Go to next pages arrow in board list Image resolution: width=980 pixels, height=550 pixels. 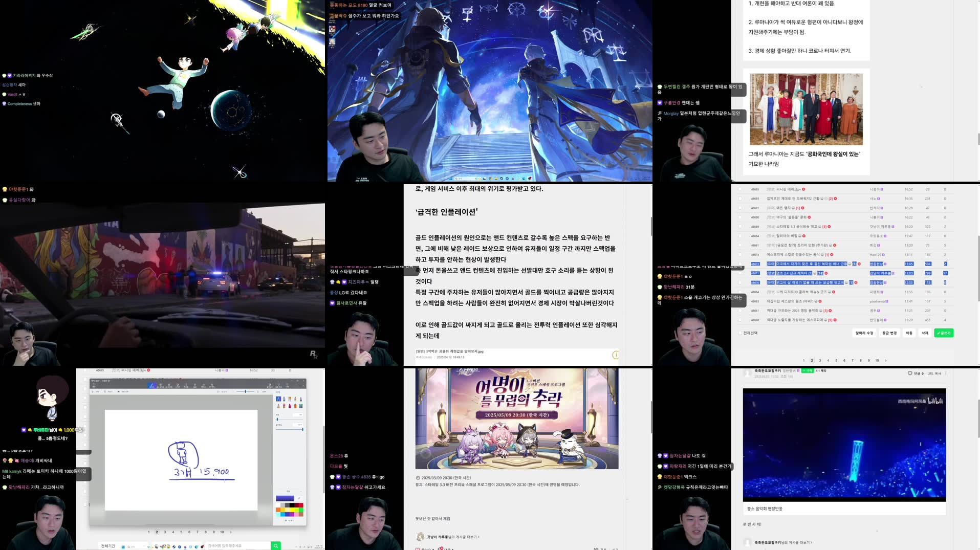(x=886, y=360)
